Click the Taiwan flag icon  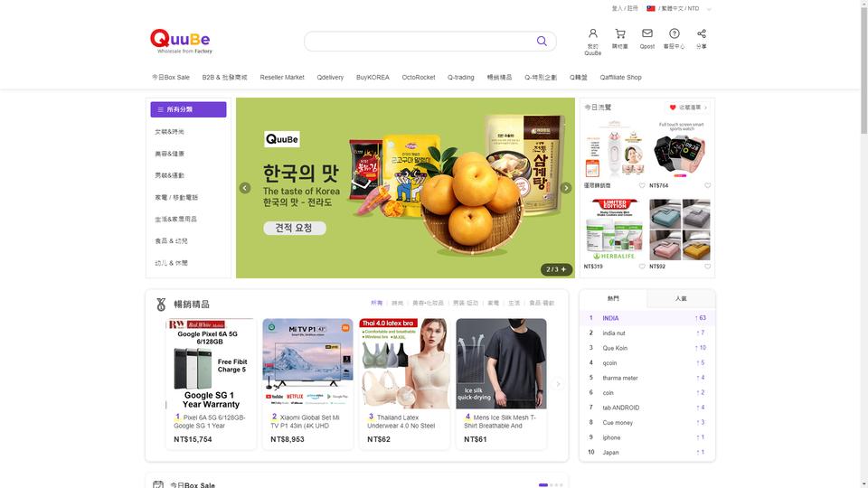pyautogui.click(x=651, y=8)
